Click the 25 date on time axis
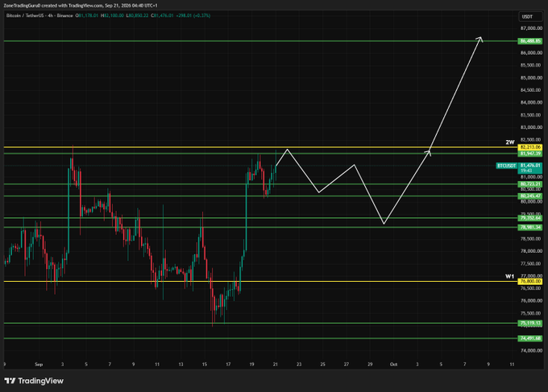This screenshot has width=548, height=392. click(322, 365)
